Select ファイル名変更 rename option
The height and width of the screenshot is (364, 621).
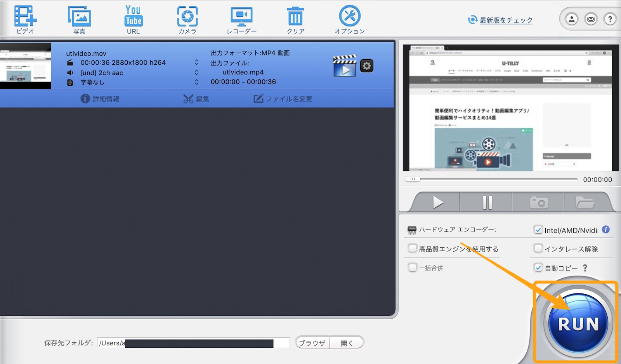tap(283, 99)
